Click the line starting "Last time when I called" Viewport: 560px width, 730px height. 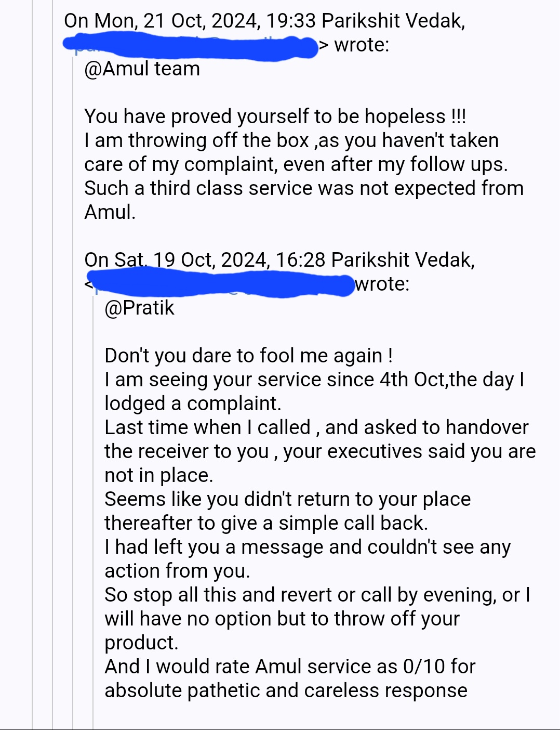pyautogui.click(x=316, y=427)
